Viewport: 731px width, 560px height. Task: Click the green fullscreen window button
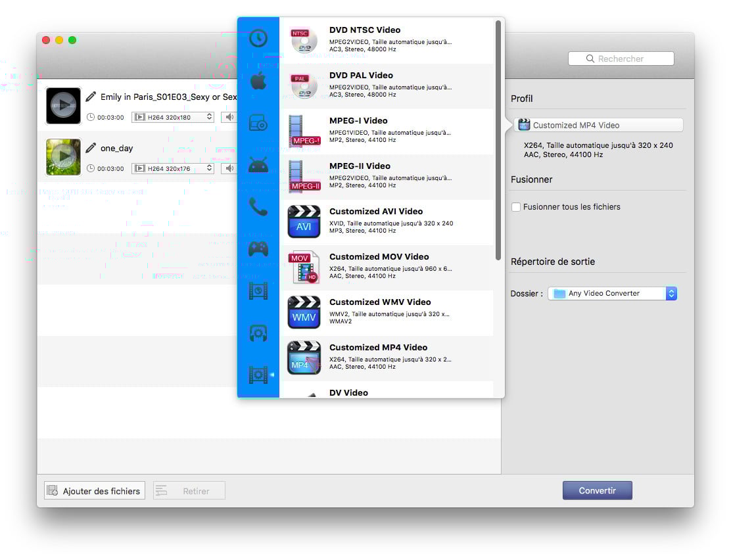[72, 40]
